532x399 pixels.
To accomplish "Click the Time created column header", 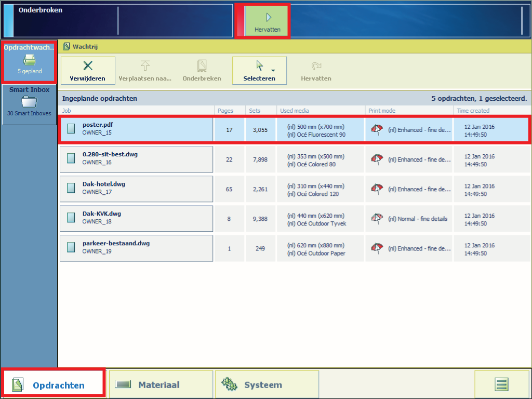I will [473, 111].
